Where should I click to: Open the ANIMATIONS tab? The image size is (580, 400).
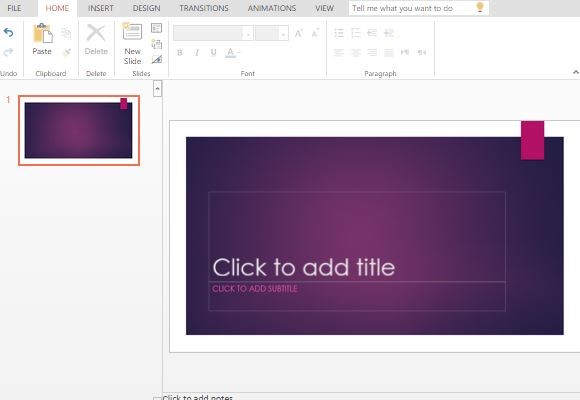coord(272,8)
